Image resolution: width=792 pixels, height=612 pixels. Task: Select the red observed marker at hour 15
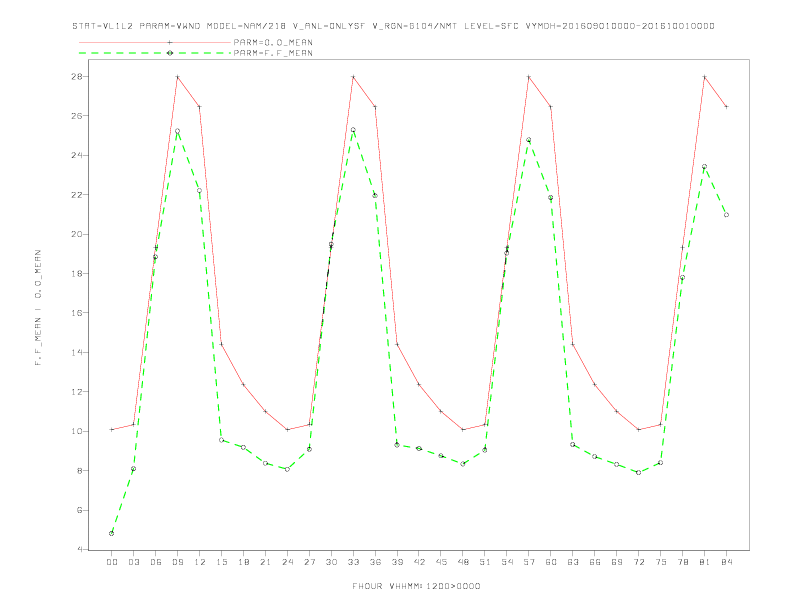click(x=221, y=344)
